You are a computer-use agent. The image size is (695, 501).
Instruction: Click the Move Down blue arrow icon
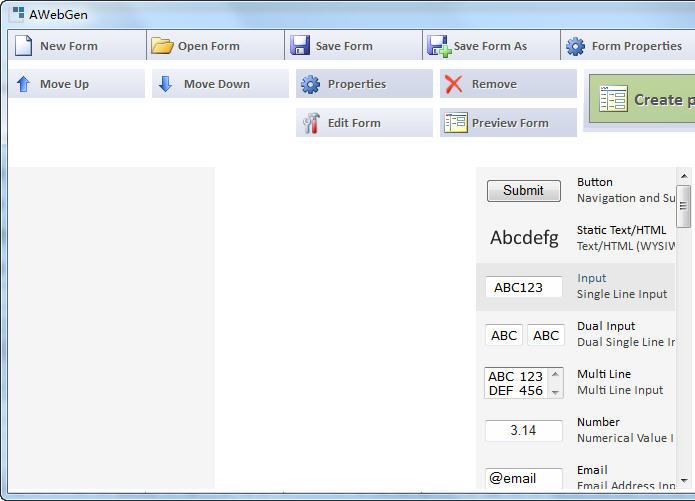tap(165, 84)
